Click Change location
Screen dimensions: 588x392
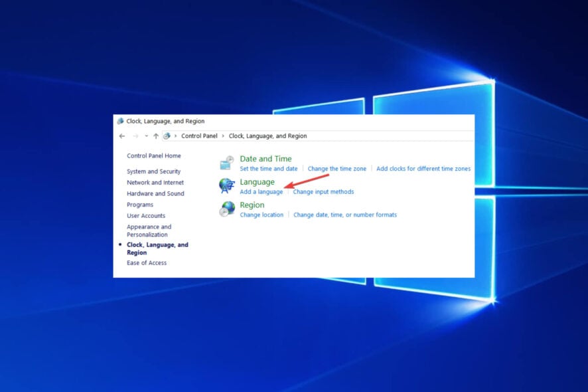tap(261, 215)
